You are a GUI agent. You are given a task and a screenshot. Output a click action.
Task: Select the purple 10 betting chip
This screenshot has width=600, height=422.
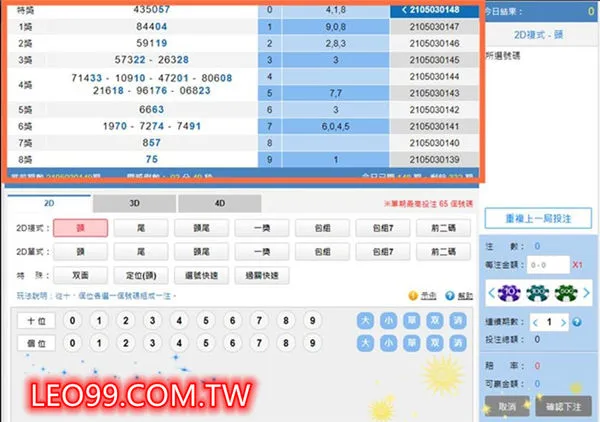click(x=509, y=293)
